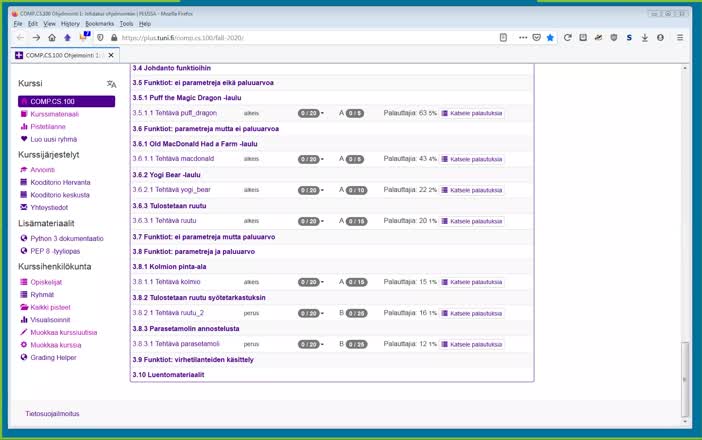Open Pistetilanne in the sidebar
The height and width of the screenshot is (440, 702).
[x=47, y=127]
